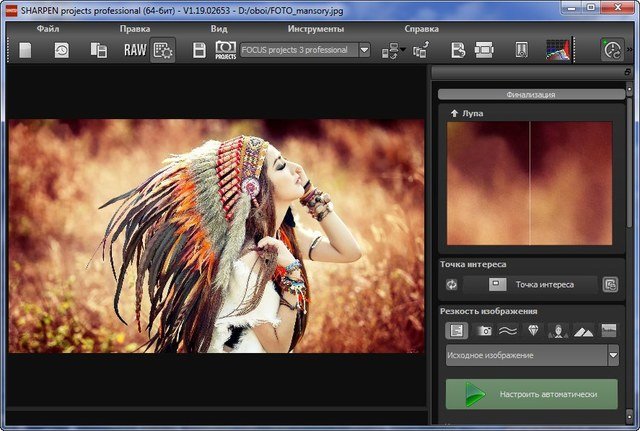This screenshot has height=431, width=640.
Task: Open the histogram icon in toolbar
Action: (x=558, y=50)
